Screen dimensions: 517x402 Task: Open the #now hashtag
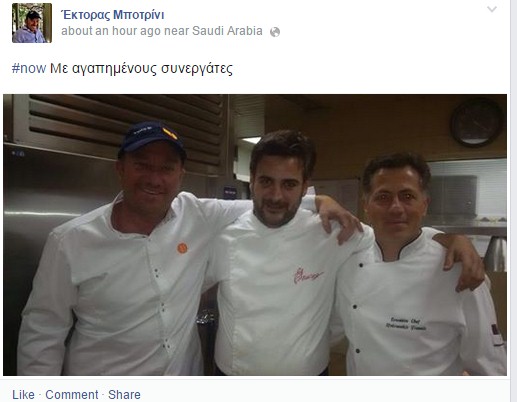click(29, 68)
